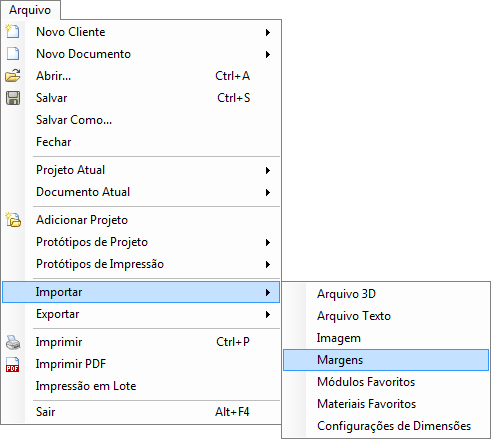Click the open folder icon for Abrir

click(x=13, y=75)
